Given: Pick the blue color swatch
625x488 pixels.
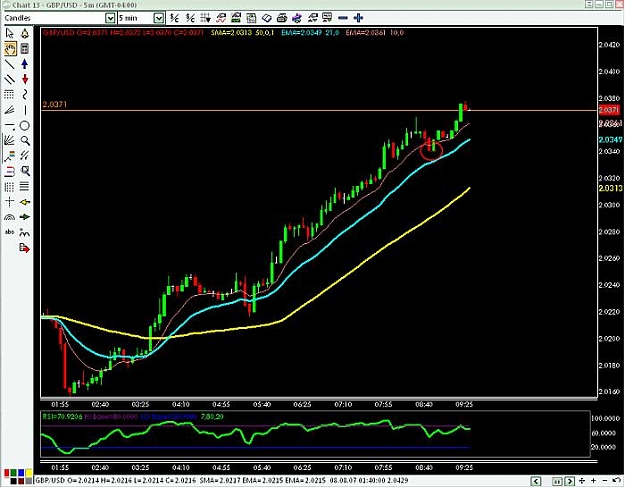Looking at the screenshot, I should (21, 473).
